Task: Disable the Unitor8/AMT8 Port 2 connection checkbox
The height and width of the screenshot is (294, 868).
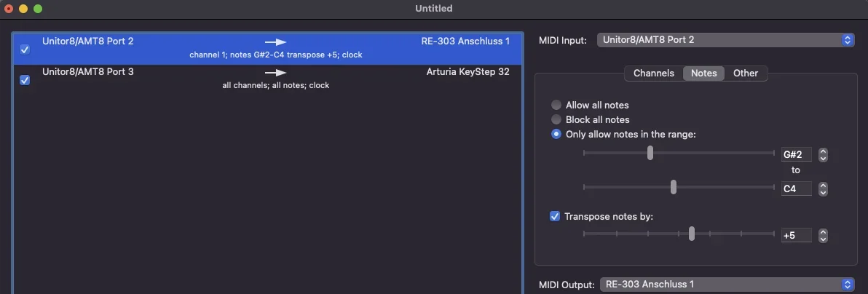Action: [x=25, y=49]
